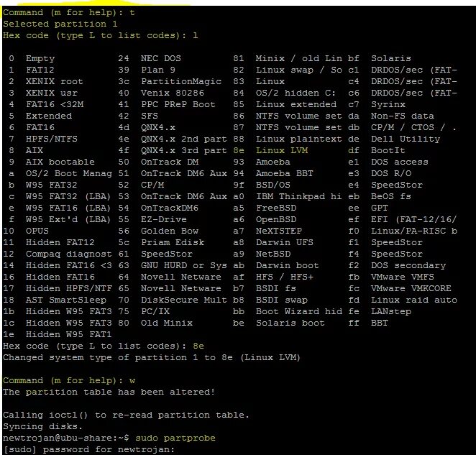Click the 'SFS' entry
The image size is (476, 455).
pos(150,116)
